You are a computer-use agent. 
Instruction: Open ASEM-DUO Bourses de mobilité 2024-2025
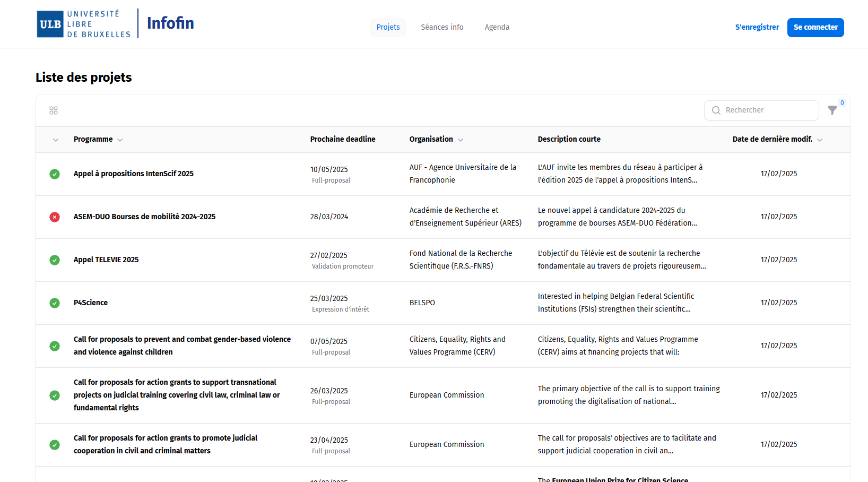(145, 217)
